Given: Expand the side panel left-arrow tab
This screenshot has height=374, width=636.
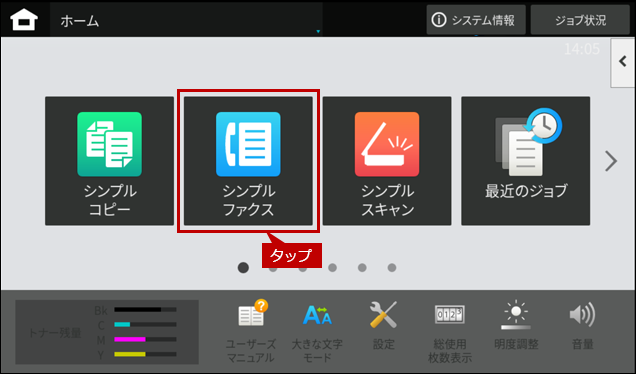Looking at the screenshot, I should [623, 62].
